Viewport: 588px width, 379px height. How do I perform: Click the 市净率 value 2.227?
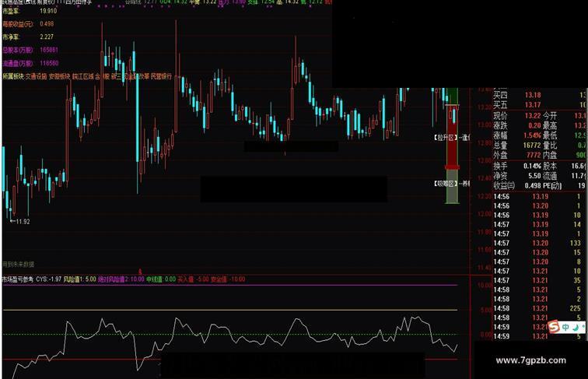pos(47,37)
